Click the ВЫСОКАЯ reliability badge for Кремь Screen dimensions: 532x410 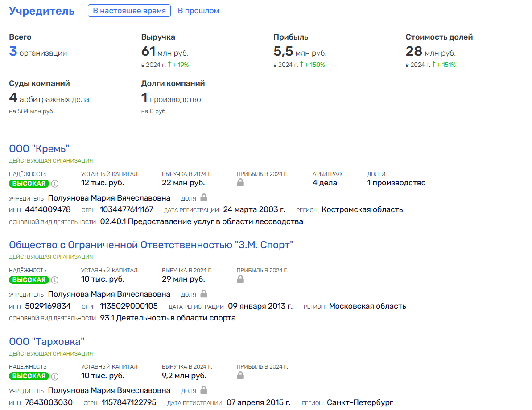[29, 184]
